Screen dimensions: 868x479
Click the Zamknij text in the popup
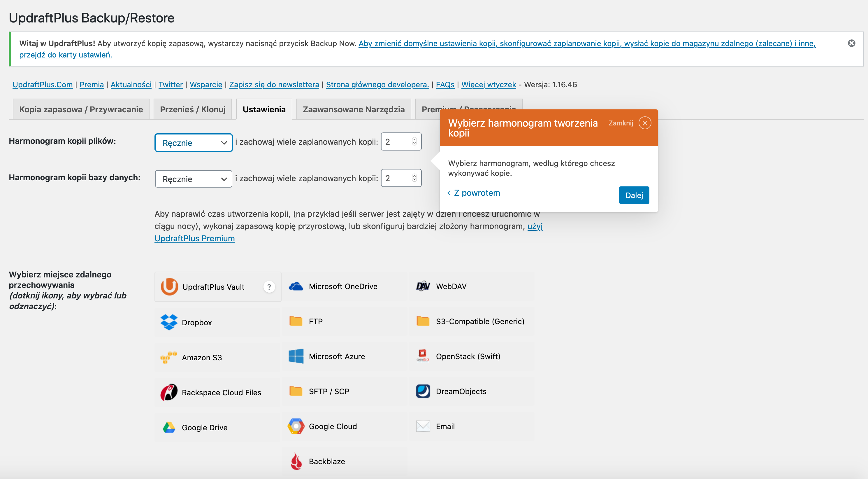(621, 123)
